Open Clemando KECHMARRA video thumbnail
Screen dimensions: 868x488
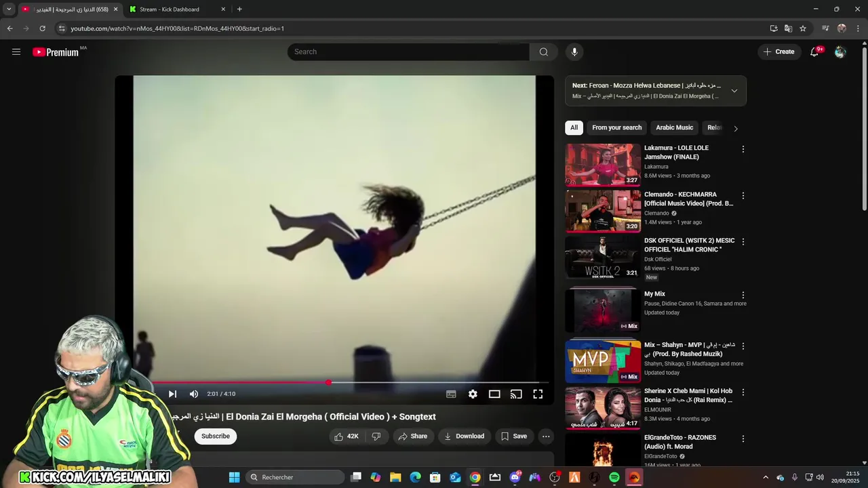[603, 211]
